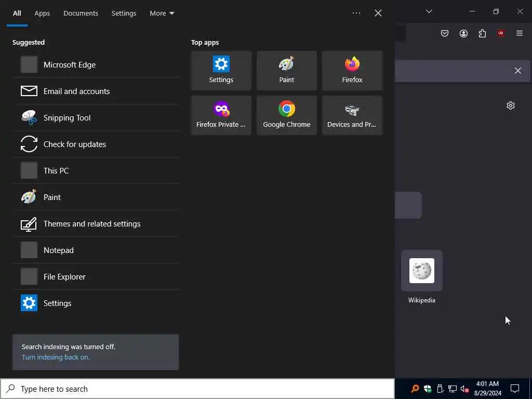Screen dimensions: 532x399
Task: Open Microsoft Edge from Suggested list
Action: tap(96, 65)
